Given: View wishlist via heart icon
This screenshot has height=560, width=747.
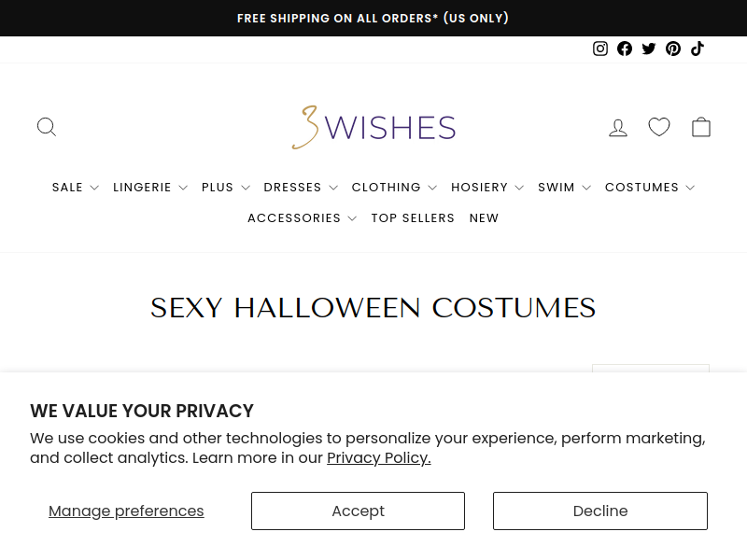Looking at the screenshot, I should pyautogui.click(x=659, y=127).
